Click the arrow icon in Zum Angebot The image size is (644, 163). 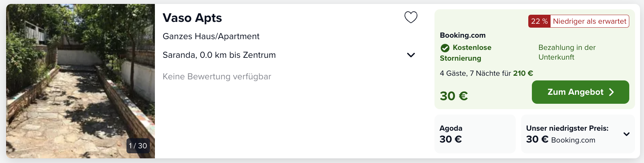pyautogui.click(x=612, y=92)
